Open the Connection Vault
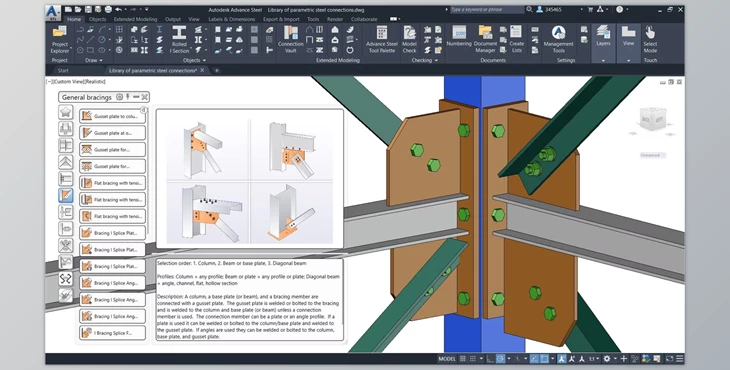The height and width of the screenshot is (370, 730). coord(291,39)
